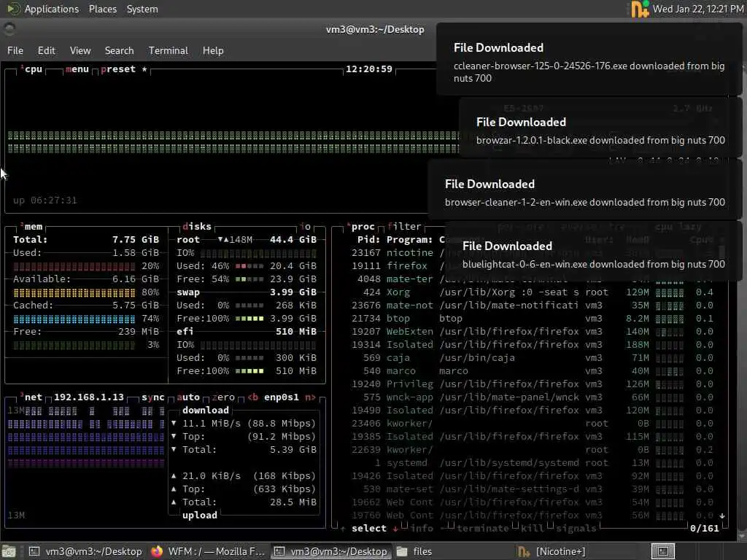The width and height of the screenshot is (747, 560).
Task: Select previous network interface with <b
Action: (x=253, y=397)
